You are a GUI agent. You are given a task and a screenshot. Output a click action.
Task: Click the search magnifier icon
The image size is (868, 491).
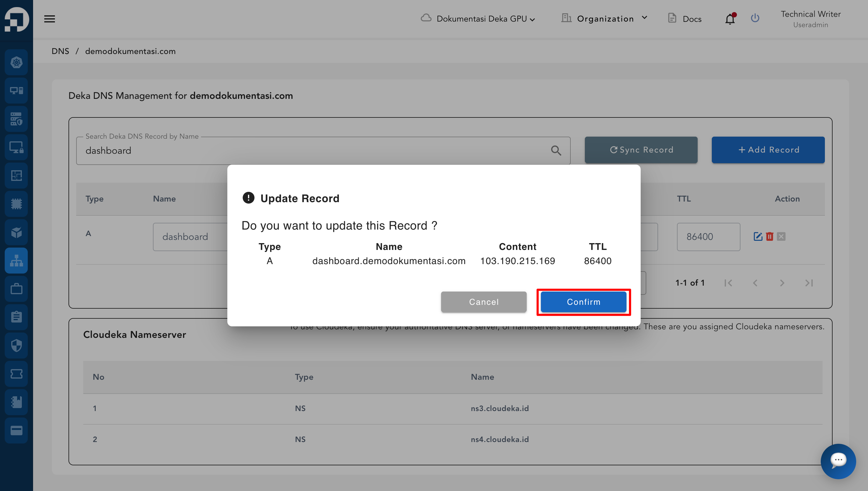[556, 150]
